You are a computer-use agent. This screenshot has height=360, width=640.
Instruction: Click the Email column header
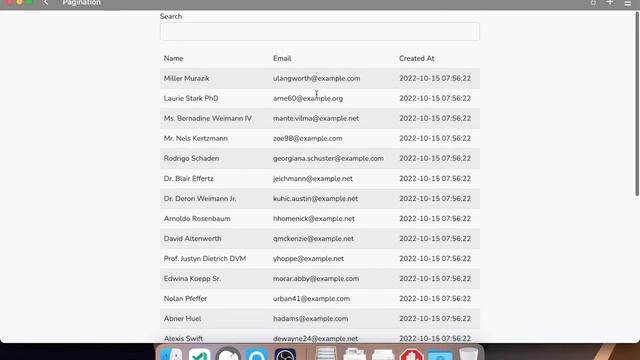(282, 58)
